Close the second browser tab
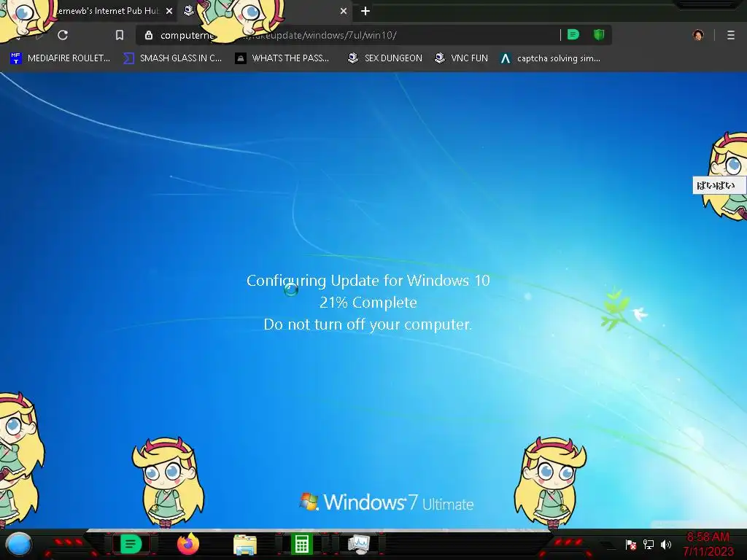Image resolution: width=747 pixels, height=560 pixels. [x=344, y=11]
